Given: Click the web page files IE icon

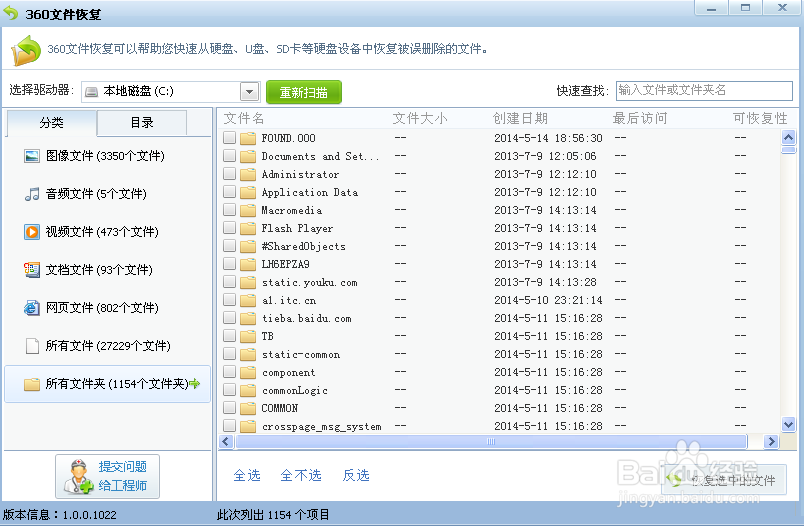Looking at the screenshot, I should click(32, 308).
